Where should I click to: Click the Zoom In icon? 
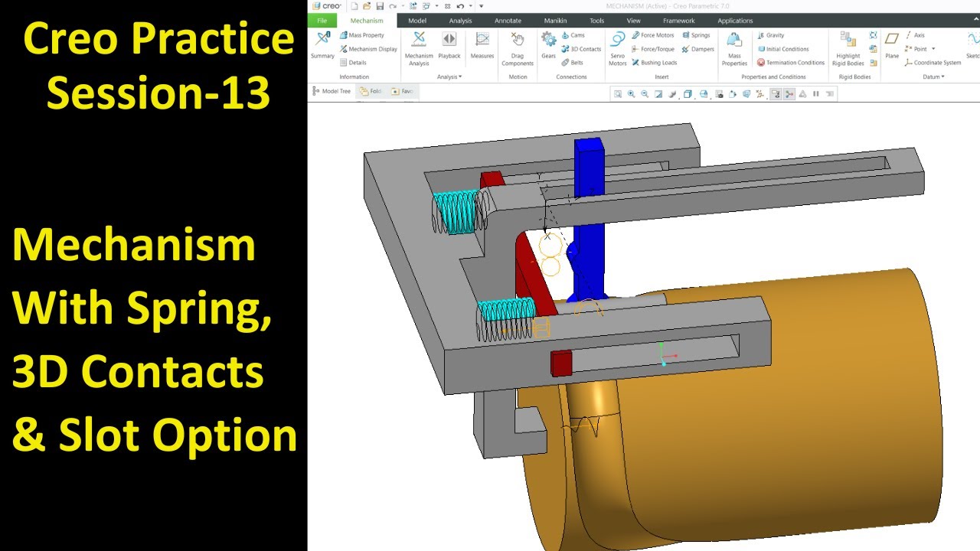[631, 94]
